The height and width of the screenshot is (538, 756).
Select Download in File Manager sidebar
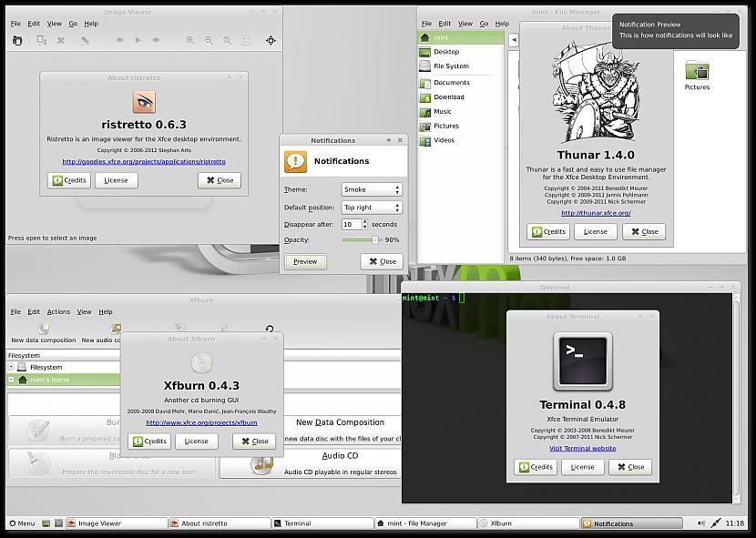tap(461, 96)
